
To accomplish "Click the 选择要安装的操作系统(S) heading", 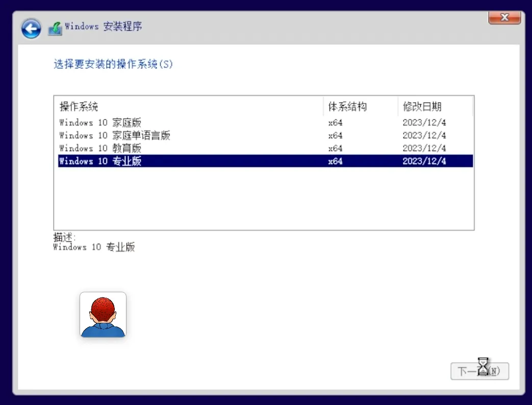I will pyautogui.click(x=113, y=64).
